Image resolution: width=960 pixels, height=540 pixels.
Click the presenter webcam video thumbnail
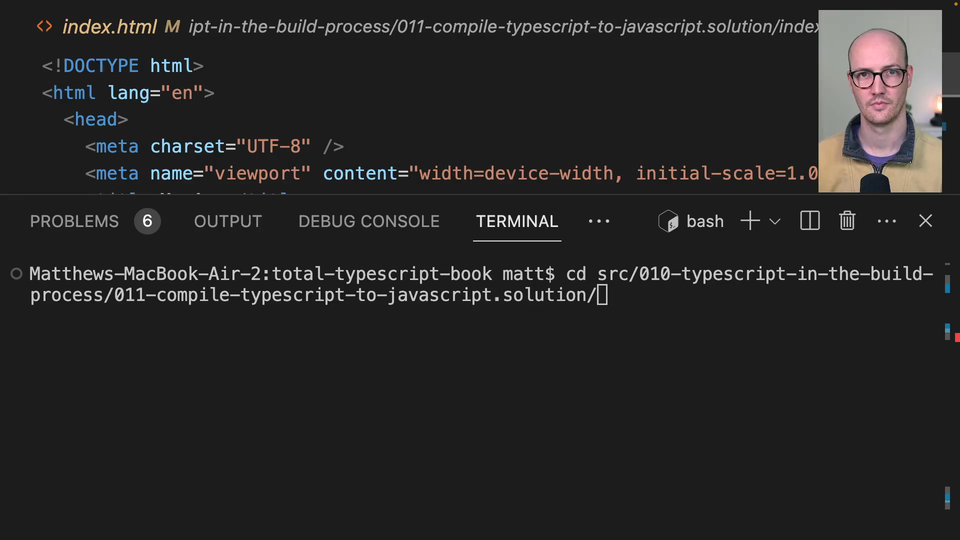point(880,100)
